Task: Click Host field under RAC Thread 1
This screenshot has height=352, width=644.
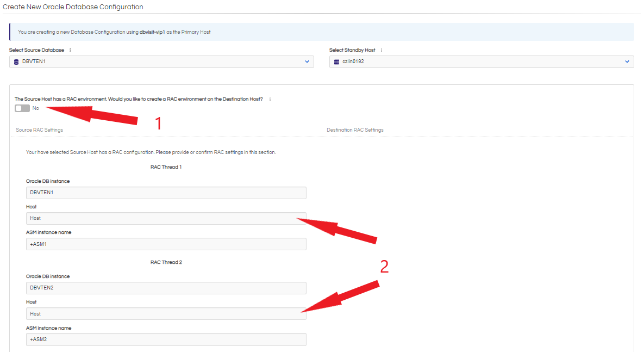Action: coord(166,218)
